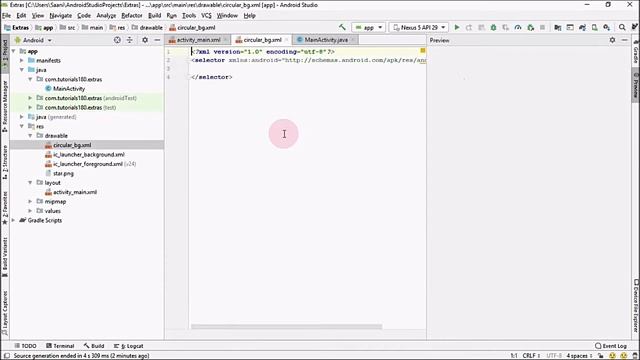Open the VCS menu
Viewport: 640px width, 360px height.
tap(206, 16)
